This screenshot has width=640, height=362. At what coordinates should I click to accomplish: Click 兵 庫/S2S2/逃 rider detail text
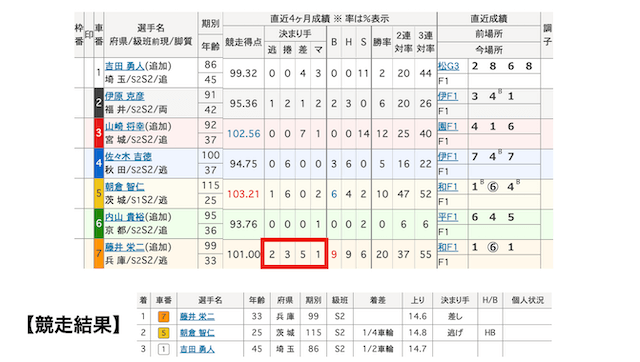click(136, 260)
